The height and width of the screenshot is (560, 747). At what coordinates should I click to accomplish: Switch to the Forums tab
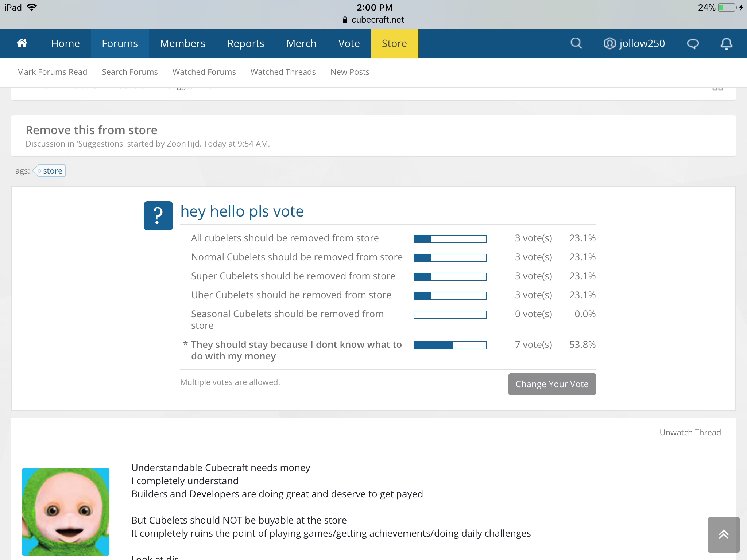point(120,43)
